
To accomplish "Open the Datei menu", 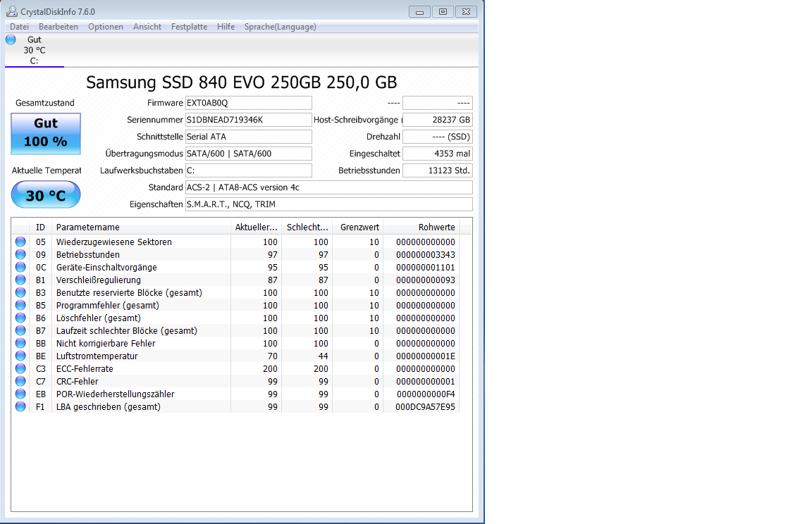I will [x=19, y=26].
